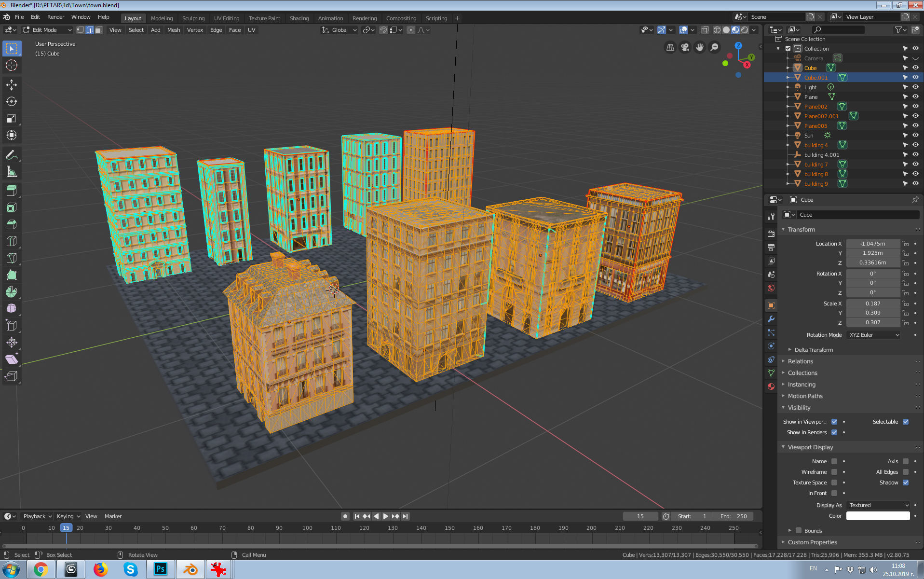Collapse the Transform panel
The height and width of the screenshot is (579, 924).
point(801,230)
